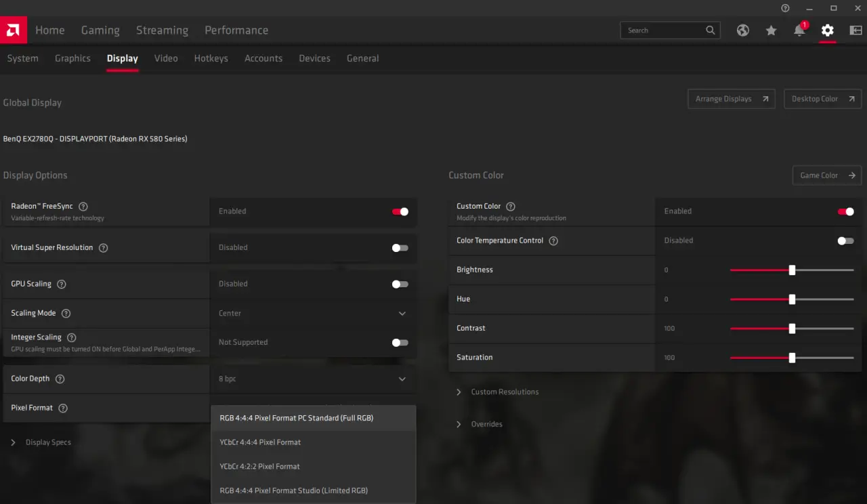Switch to Video settings tab
The width and height of the screenshot is (867, 504).
coord(166,58)
